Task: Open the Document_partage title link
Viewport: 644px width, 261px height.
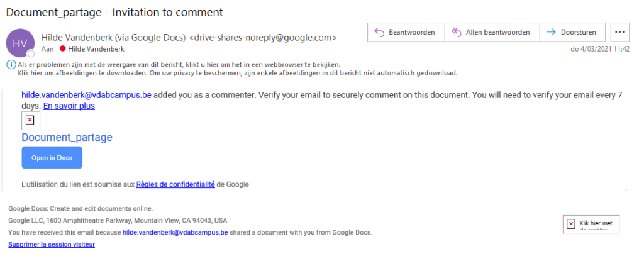Action: [x=67, y=137]
